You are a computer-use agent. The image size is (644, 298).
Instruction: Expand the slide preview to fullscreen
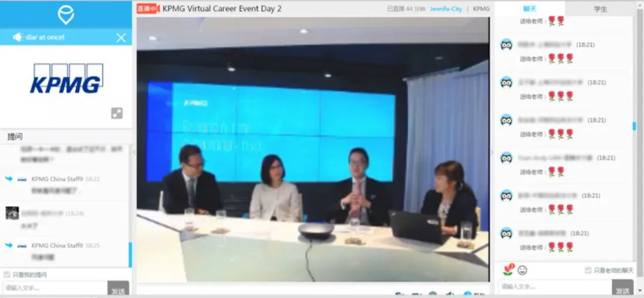coord(117,114)
